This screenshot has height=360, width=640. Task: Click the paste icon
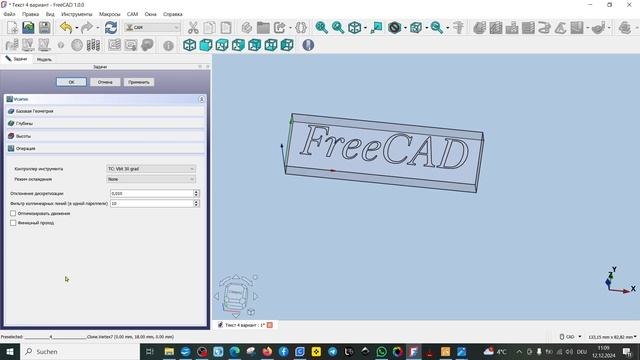coord(226,28)
